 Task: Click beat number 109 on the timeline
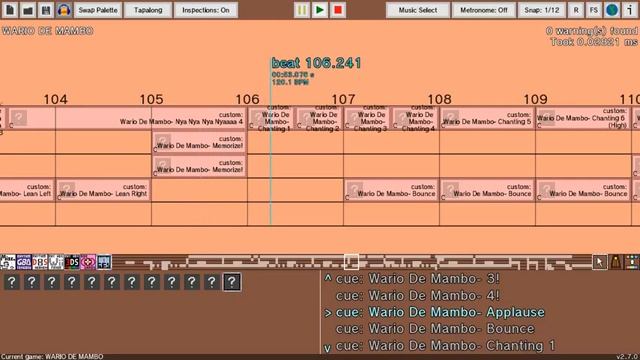pos(536,99)
